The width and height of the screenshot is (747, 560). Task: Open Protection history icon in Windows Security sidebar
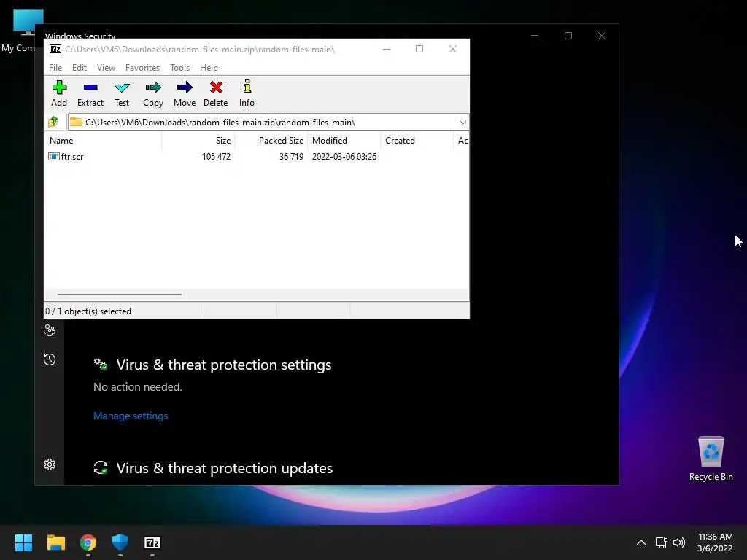click(50, 359)
